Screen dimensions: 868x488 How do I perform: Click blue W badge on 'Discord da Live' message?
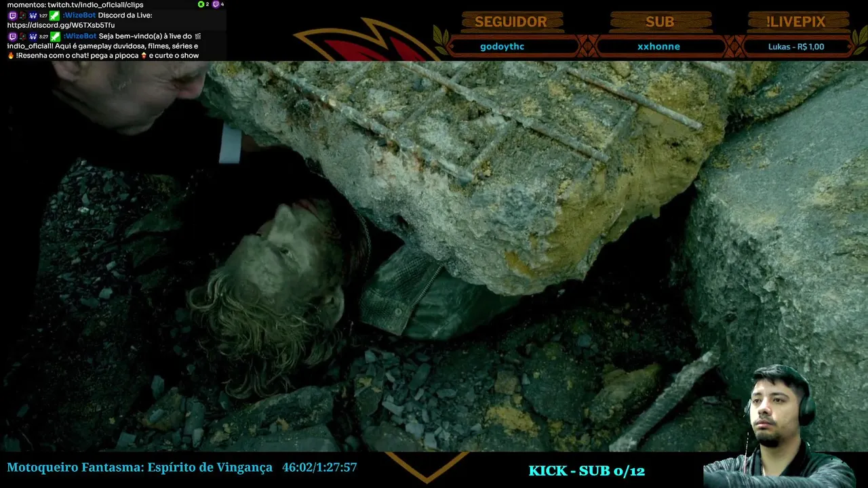tap(33, 15)
